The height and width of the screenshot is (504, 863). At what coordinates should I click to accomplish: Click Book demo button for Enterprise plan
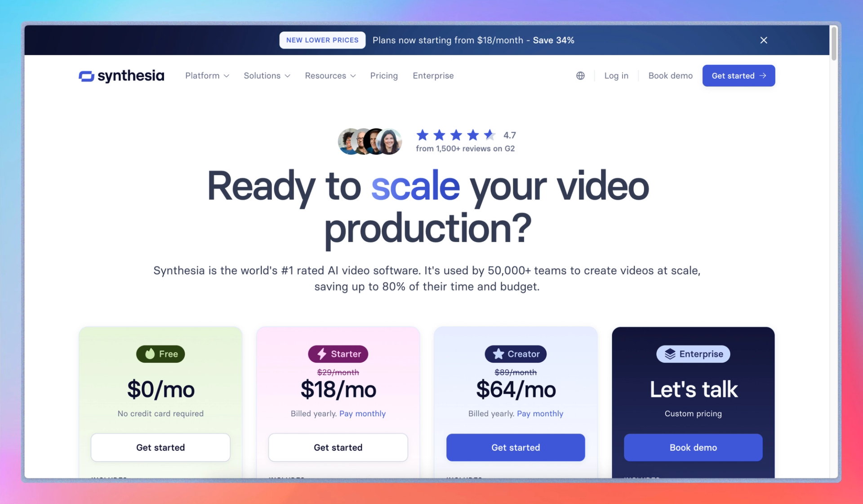pos(693,447)
